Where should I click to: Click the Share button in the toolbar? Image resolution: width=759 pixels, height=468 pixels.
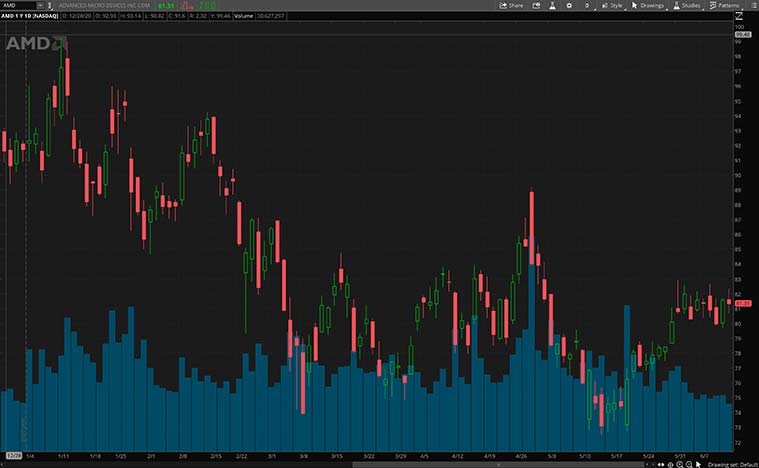coord(511,5)
